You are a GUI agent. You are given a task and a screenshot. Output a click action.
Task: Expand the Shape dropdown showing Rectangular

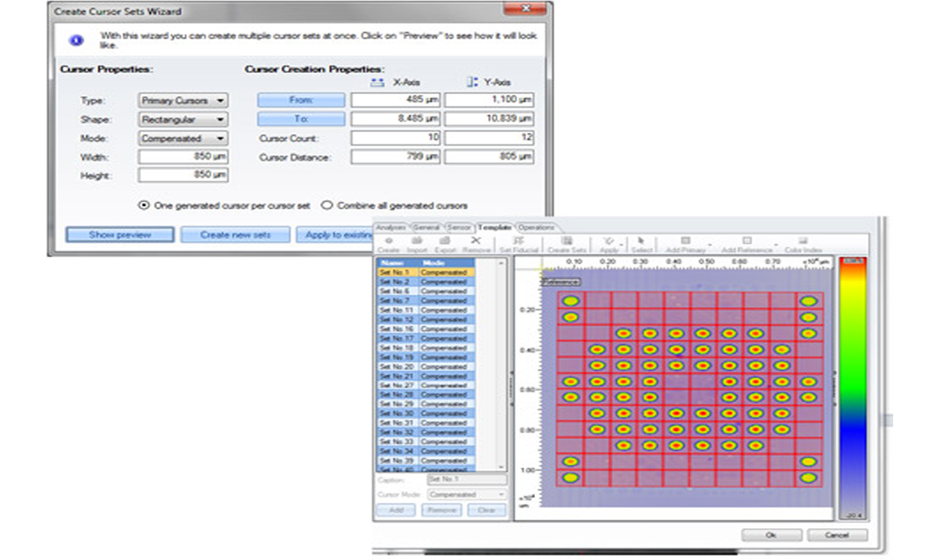(x=183, y=120)
